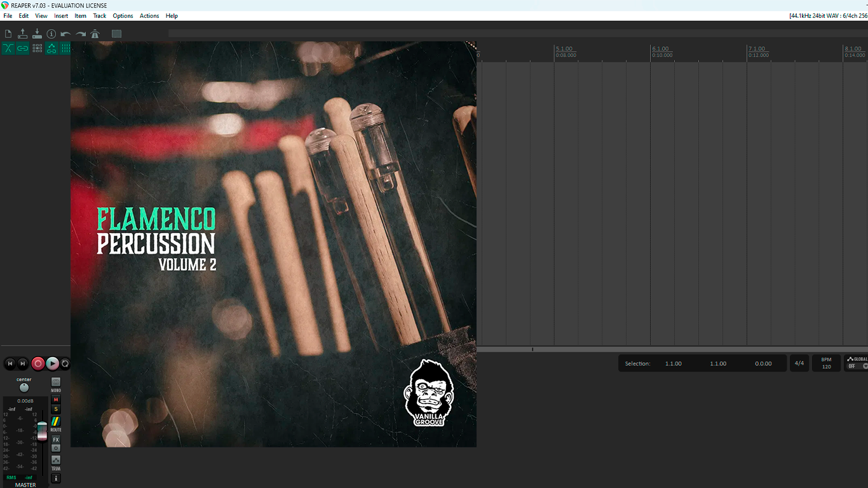Click the master track info icon
The height and width of the screenshot is (488, 868).
click(56, 478)
